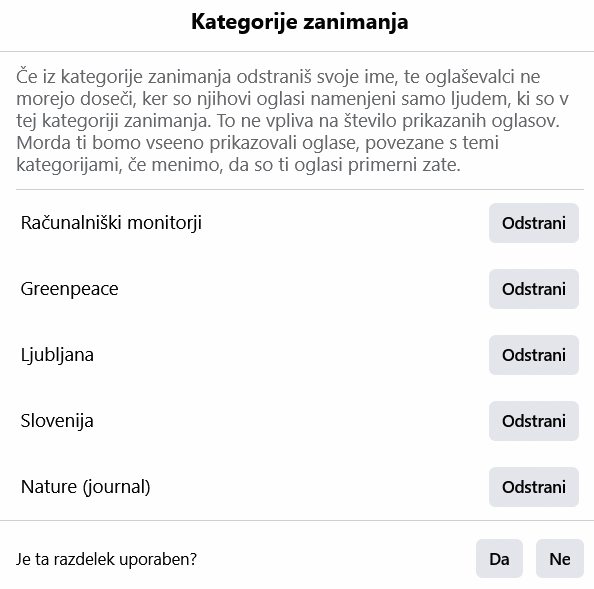Answer Da to section usefulness question
Screen dimensions: 594x589
[x=499, y=559]
